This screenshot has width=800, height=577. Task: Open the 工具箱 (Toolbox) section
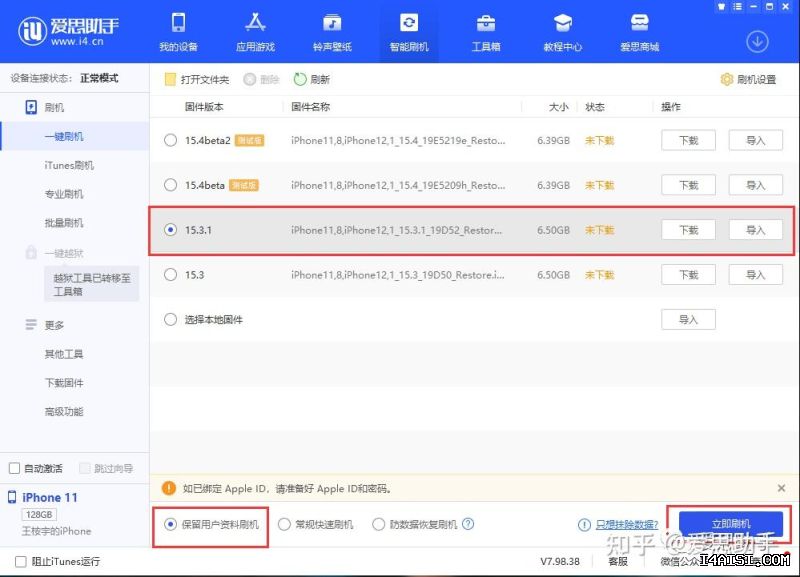click(x=486, y=30)
